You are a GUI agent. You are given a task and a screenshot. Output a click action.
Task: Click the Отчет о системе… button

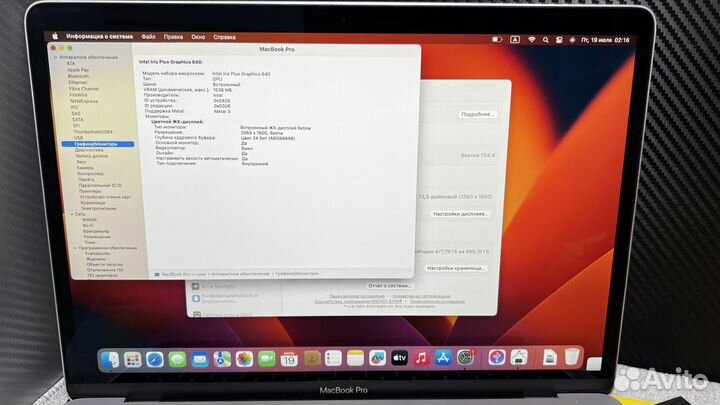(x=389, y=286)
